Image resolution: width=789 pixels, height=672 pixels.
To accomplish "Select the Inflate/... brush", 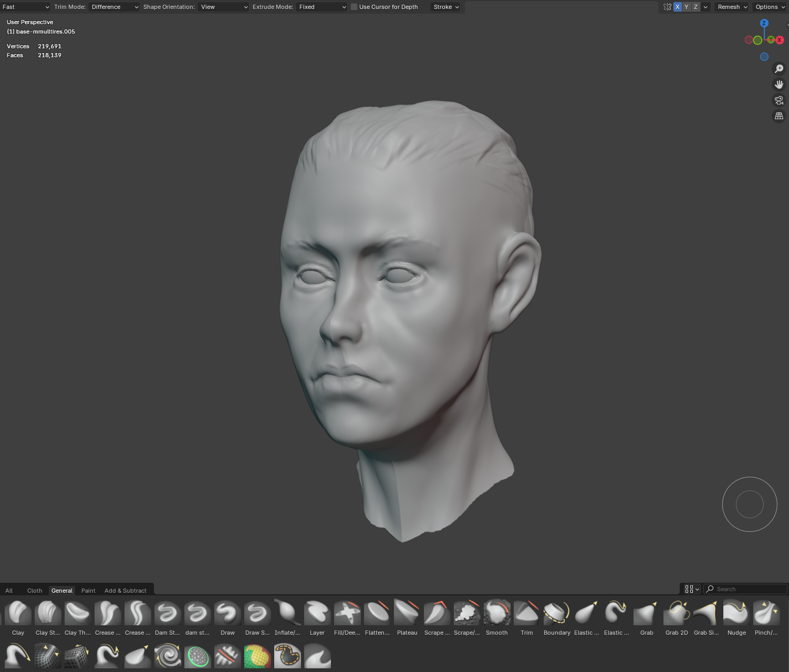I will [x=287, y=618].
